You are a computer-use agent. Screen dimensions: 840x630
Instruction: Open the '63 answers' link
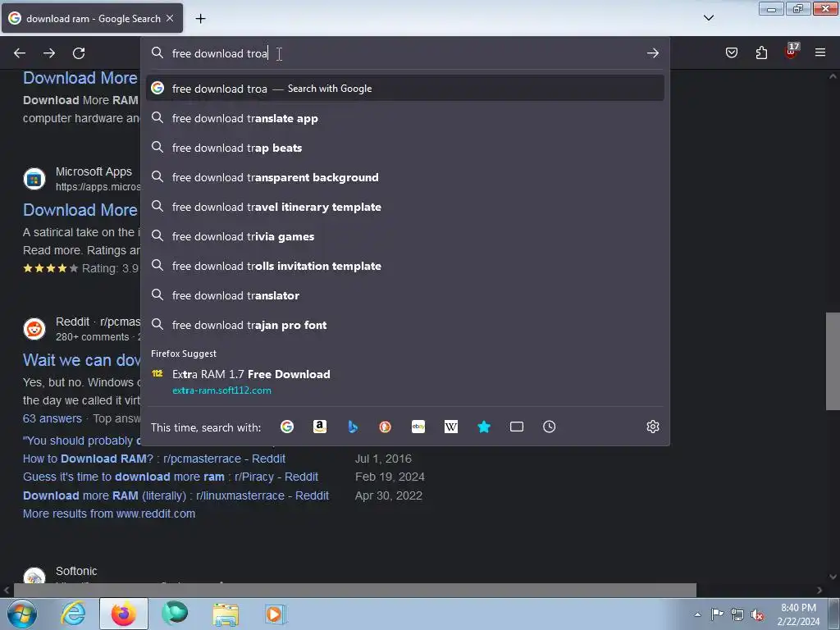coord(52,418)
